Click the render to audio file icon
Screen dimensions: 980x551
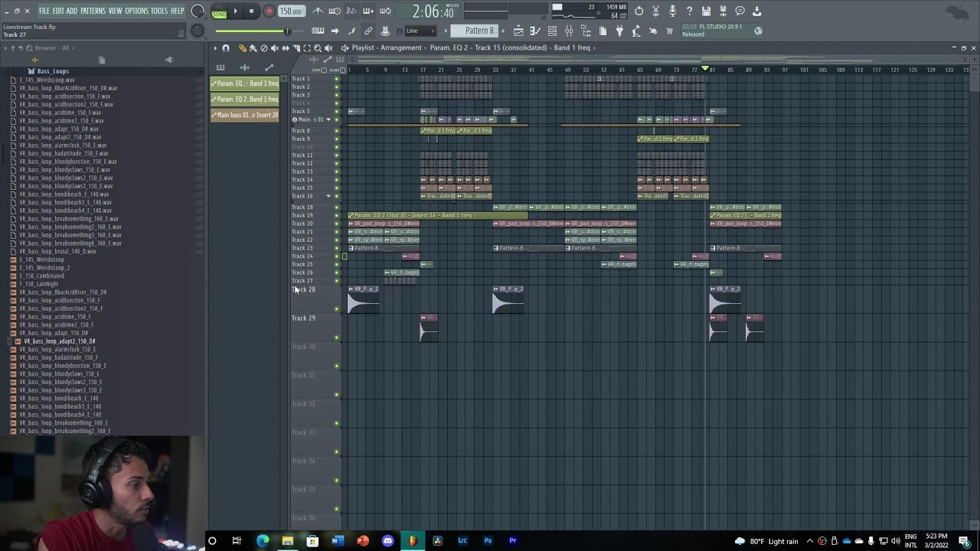click(724, 11)
